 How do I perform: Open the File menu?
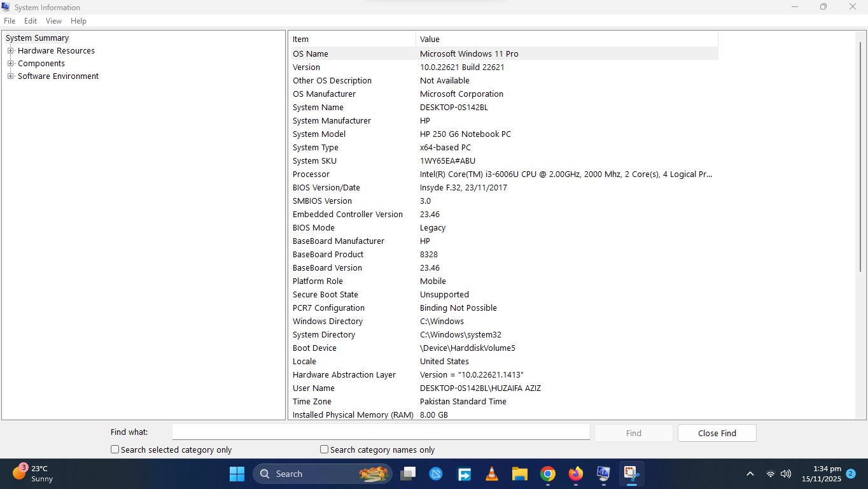[x=10, y=21]
